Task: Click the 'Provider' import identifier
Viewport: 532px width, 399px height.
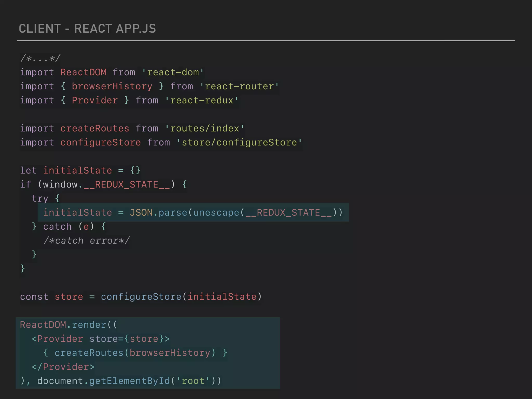Action: (95, 100)
